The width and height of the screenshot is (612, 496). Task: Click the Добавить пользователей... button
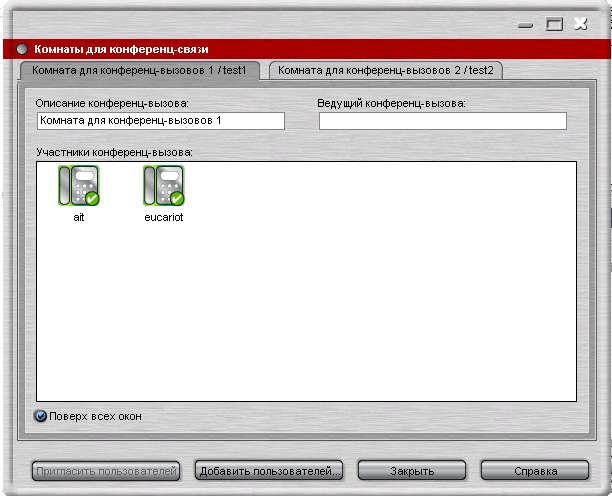pos(269,471)
